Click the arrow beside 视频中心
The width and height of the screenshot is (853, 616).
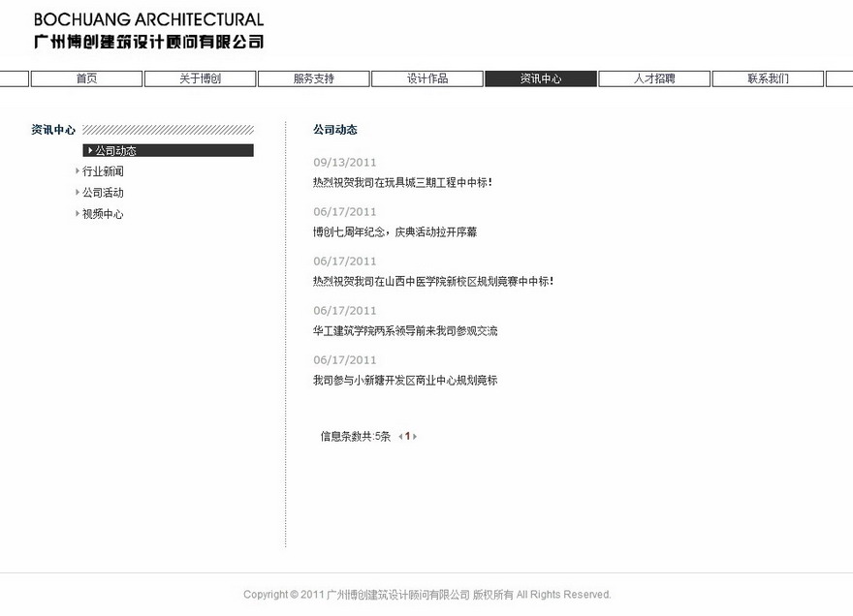tap(78, 213)
